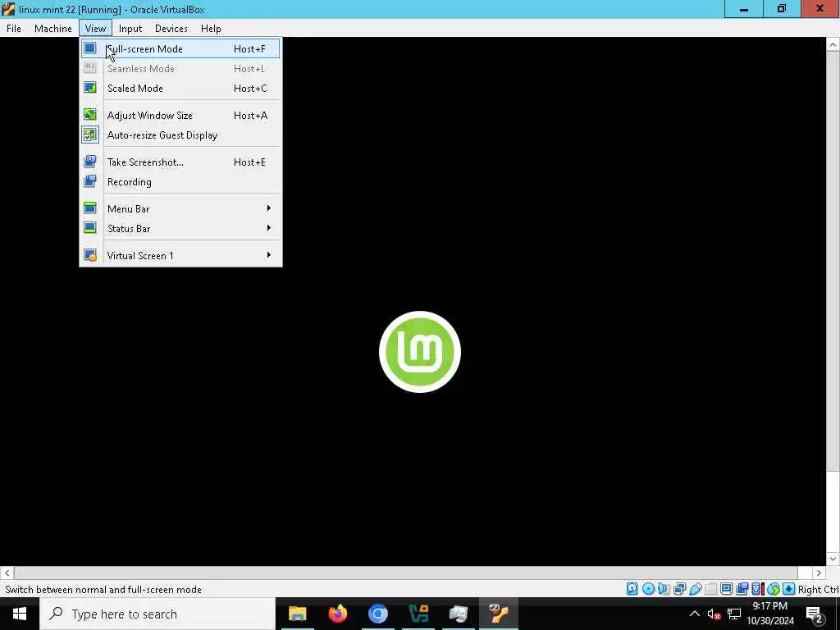The width and height of the screenshot is (840, 630).
Task: Close the open View menu via its header
Action: coord(95,29)
